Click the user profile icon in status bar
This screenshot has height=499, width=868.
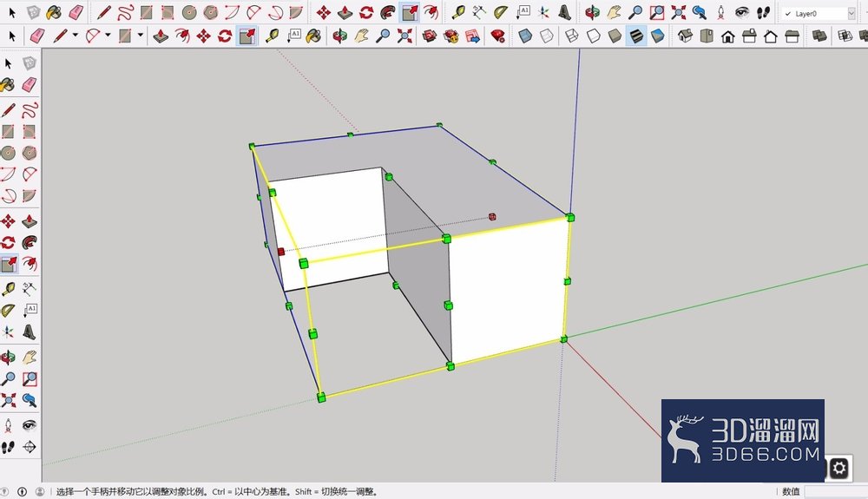[x=40, y=491]
